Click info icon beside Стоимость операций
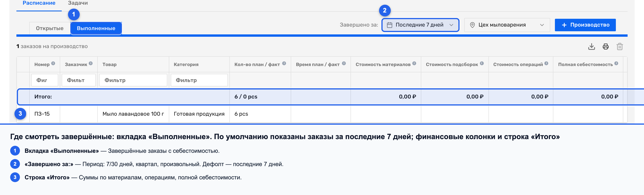Viewport: 644px width, 195px height. 546,64
